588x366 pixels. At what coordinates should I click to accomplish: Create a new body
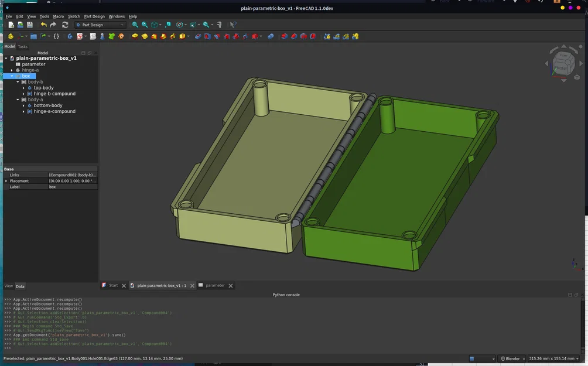(x=69, y=36)
